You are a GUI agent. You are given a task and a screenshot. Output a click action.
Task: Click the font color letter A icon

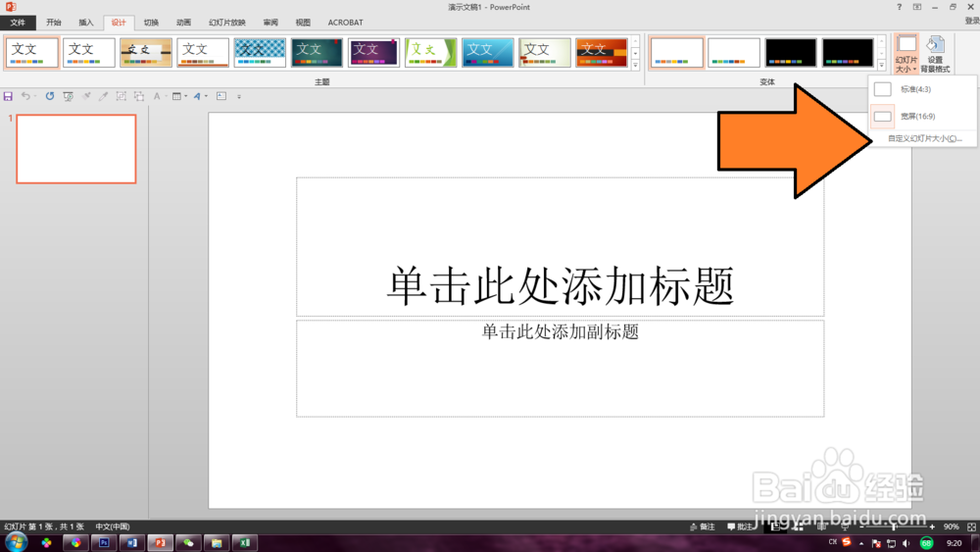coord(157,96)
